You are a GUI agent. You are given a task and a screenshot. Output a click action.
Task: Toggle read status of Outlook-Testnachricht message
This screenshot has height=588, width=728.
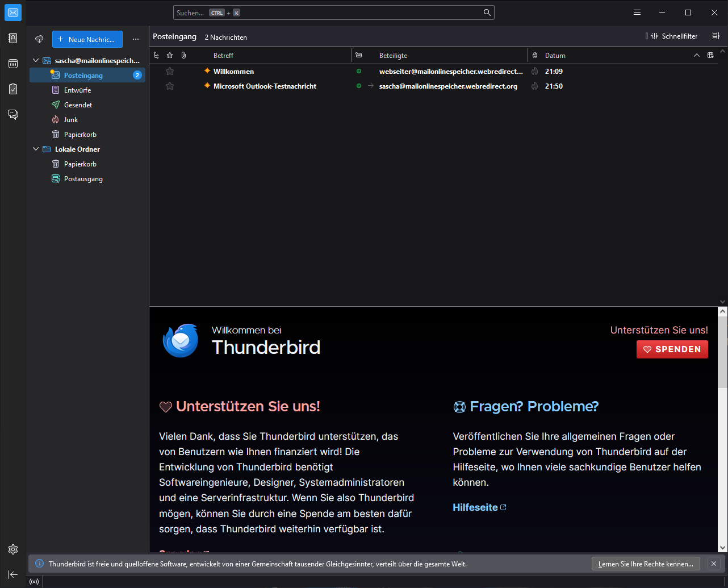pyautogui.click(x=359, y=86)
